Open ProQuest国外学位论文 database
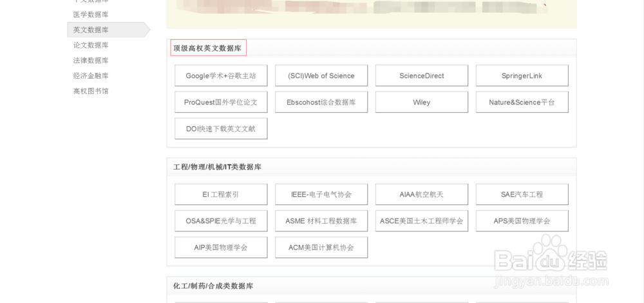Viewport: 644px width, 303px height. [221, 103]
